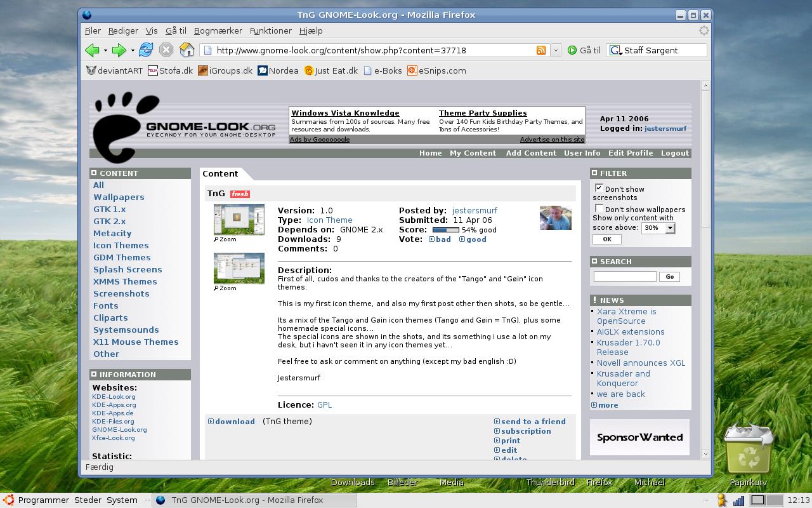Screen dimensions: 812x508
Task: Toggle Don't show wallpapers checkbox
Action: [x=599, y=208]
